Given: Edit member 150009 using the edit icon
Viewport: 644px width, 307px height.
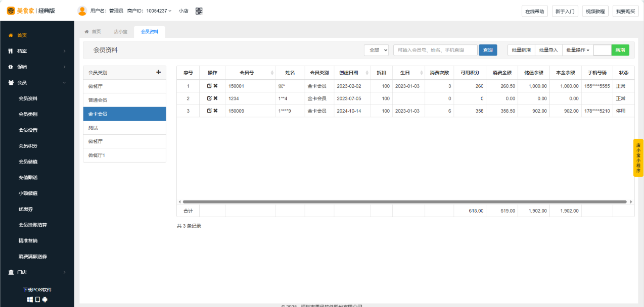Looking at the screenshot, I should click(x=209, y=111).
